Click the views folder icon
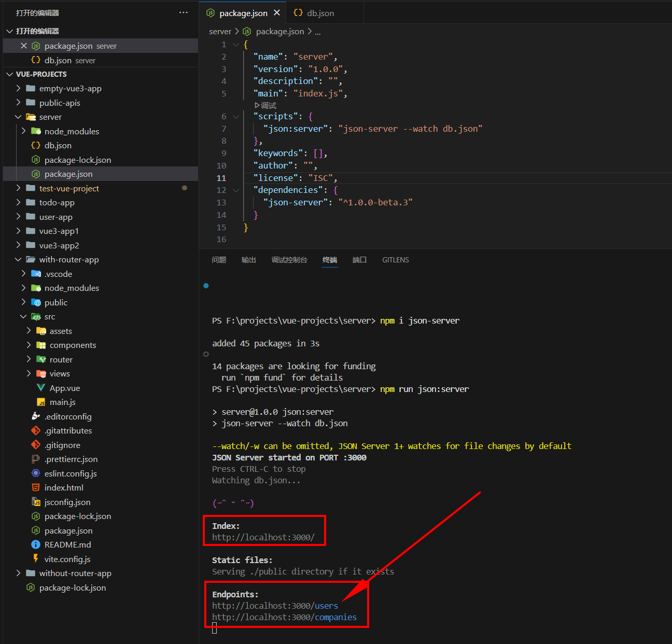The height and width of the screenshot is (644, 672). pos(41,373)
